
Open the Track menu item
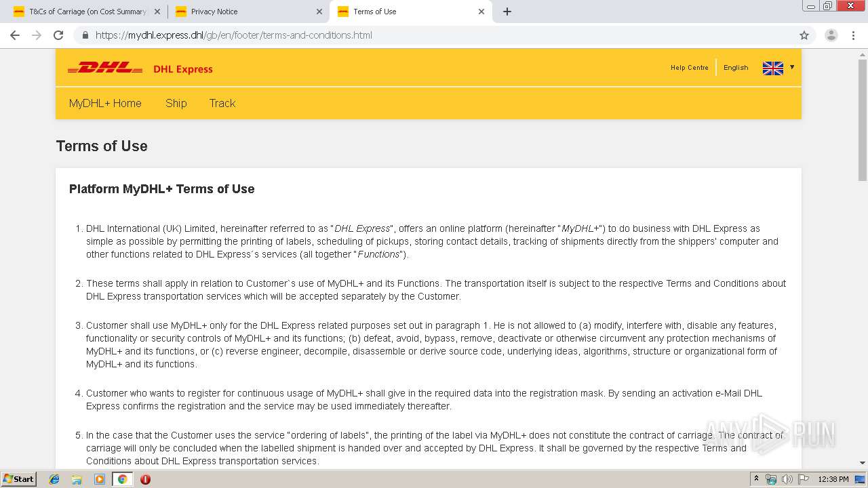pos(222,103)
